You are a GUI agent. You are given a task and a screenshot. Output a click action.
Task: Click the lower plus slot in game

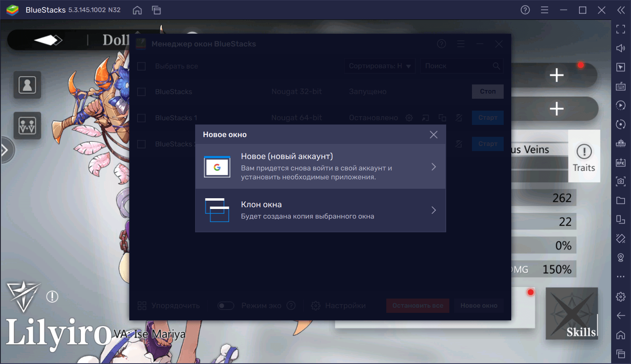pyautogui.click(x=556, y=108)
